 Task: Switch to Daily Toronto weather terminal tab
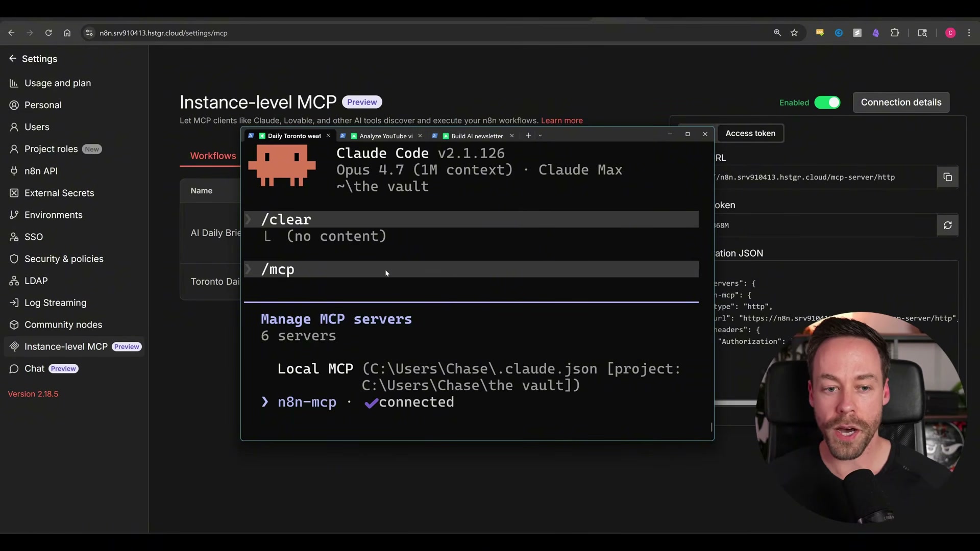(x=290, y=136)
